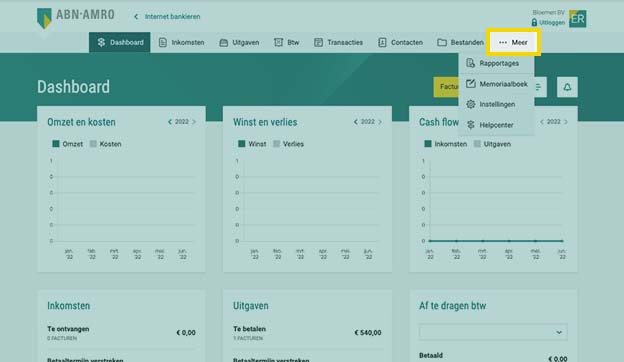Image resolution: width=624 pixels, height=362 pixels.
Task: Click the Uitgaven wallet icon
Action: pos(224,43)
